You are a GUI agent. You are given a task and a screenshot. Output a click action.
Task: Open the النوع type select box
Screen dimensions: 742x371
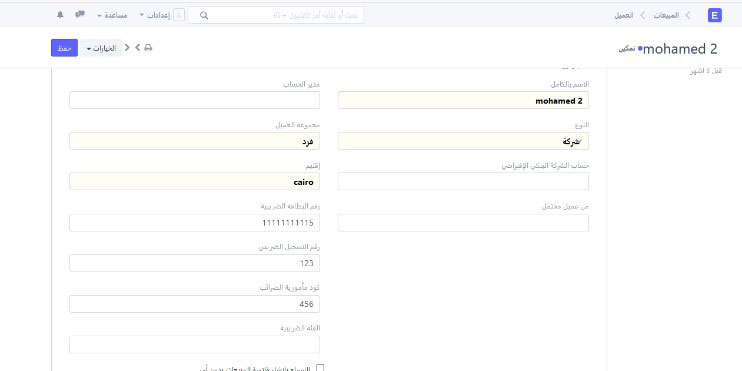pyautogui.click(x=463, y=141)
